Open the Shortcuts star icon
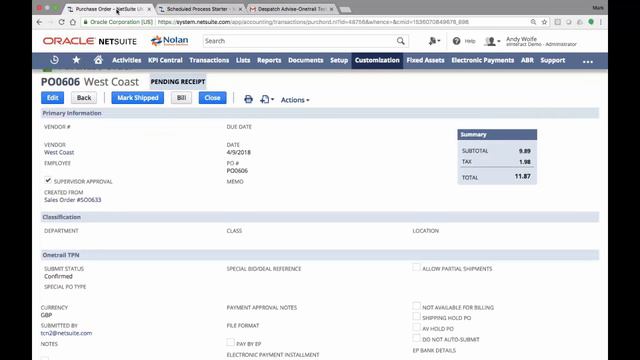 pos(76,60)
